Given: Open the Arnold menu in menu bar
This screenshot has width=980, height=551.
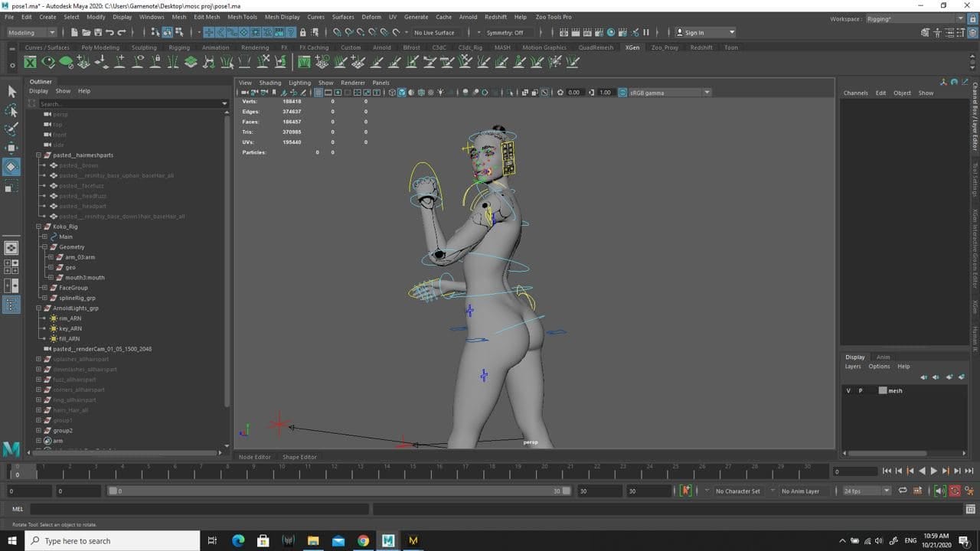Looking at the screenshot, I should click(468, 17).
